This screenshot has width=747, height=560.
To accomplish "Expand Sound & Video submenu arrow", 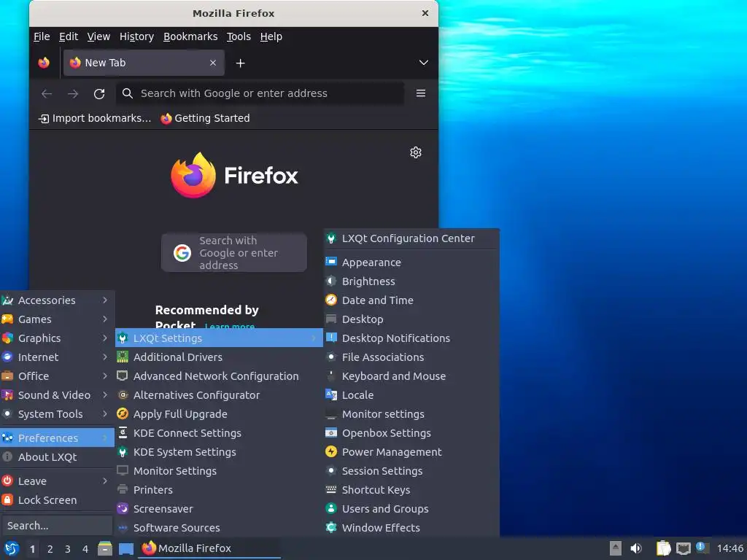I will [x=105, y=394].
